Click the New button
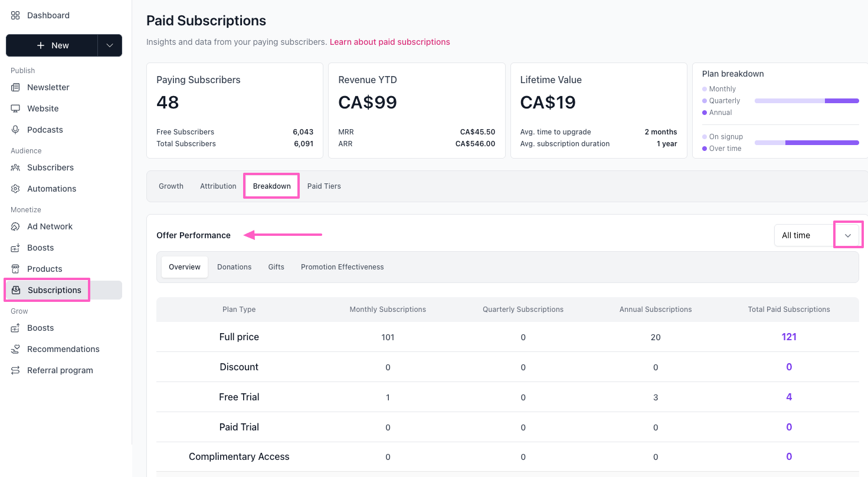 52,45
